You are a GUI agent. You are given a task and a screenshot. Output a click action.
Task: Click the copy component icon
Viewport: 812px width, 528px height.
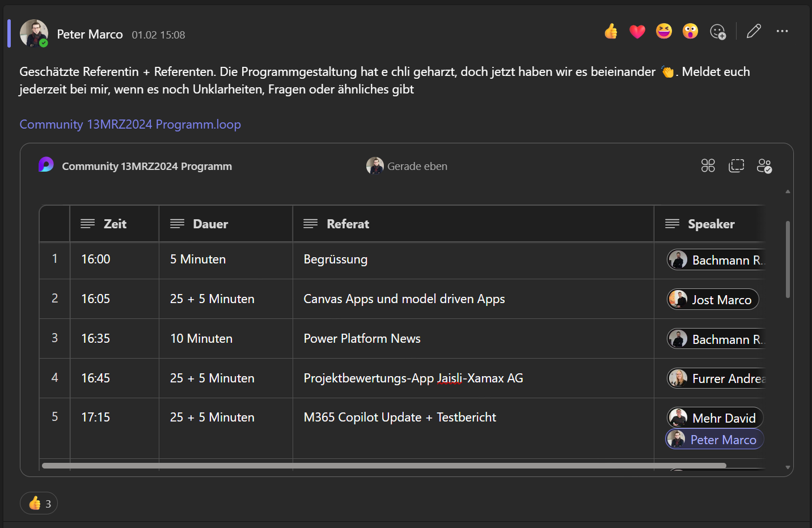point(736,165)
